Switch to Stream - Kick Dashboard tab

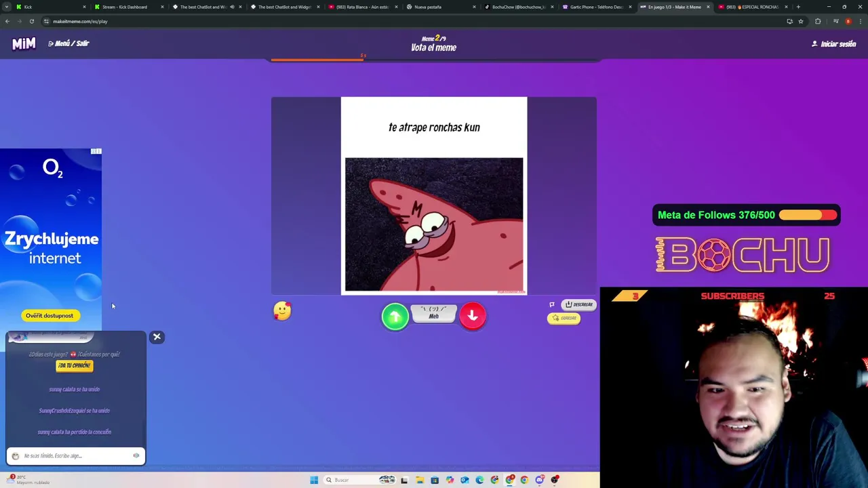pos(129,7)
